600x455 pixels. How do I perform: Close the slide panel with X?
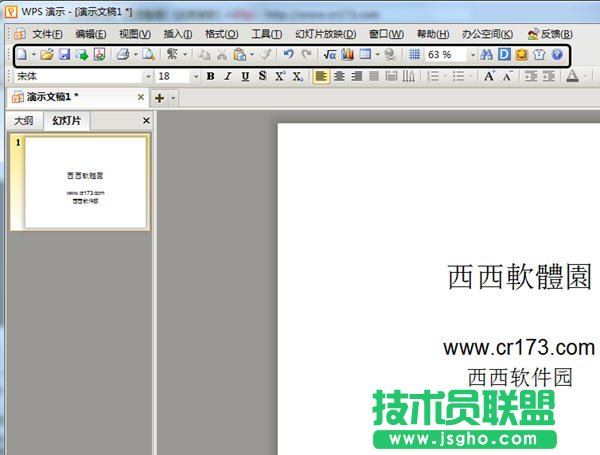(146, 121)
